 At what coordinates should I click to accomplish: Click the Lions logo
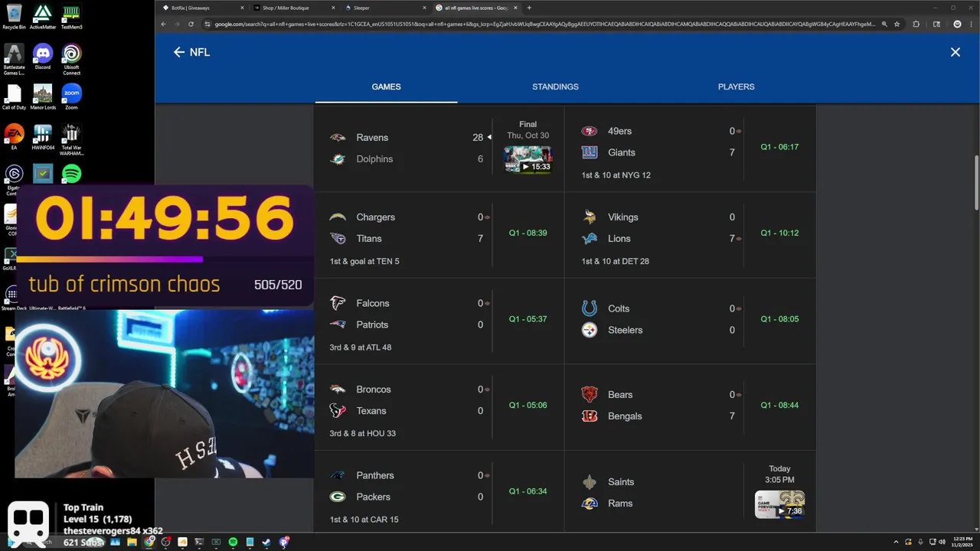(x=589, y=239)
